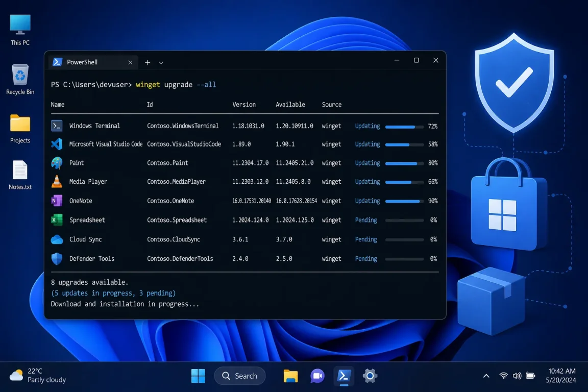Screen dimensions: 588x392
Task: Maximize the PowerShell window
Action: click(x=416, y=60)
